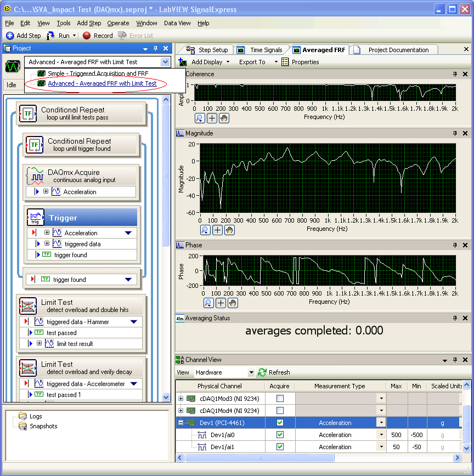
Task: Switch to the Step Setup tab
Action: (207, 50)
